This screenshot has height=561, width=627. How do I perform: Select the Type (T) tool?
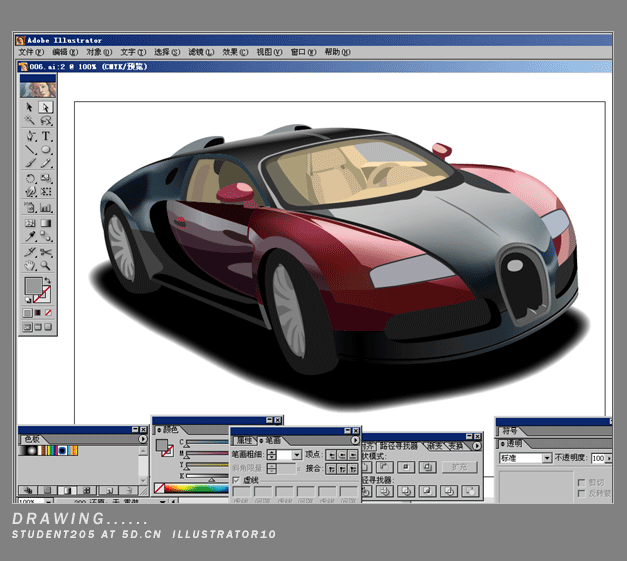(46, 136)
